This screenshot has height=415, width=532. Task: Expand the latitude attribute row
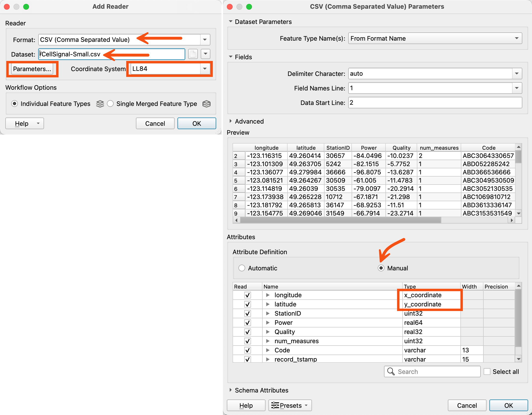point(268,304)
